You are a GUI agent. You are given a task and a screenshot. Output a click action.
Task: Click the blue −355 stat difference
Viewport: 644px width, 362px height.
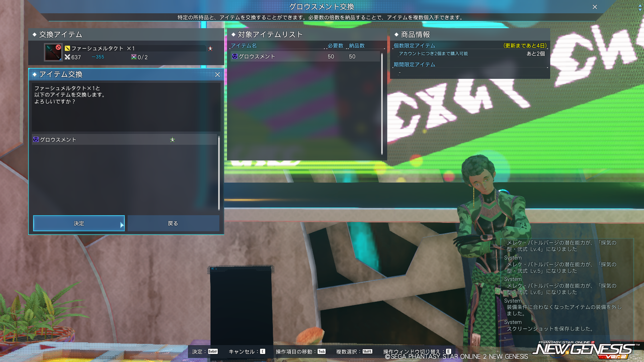[98, 57]
